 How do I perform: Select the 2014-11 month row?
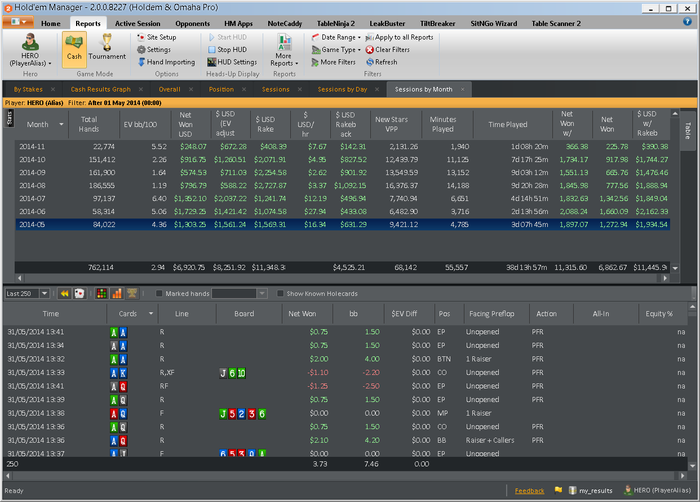(x=342, y=146)
